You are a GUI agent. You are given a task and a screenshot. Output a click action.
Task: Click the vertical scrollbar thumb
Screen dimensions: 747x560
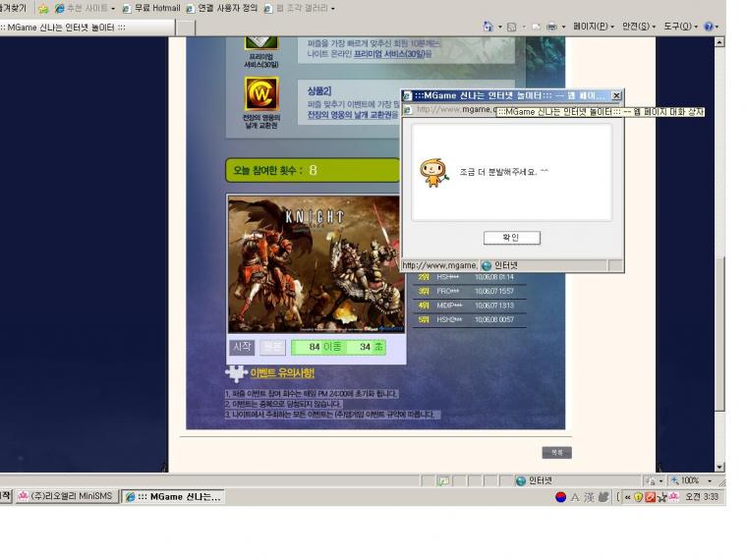click(x=719, y=333)
